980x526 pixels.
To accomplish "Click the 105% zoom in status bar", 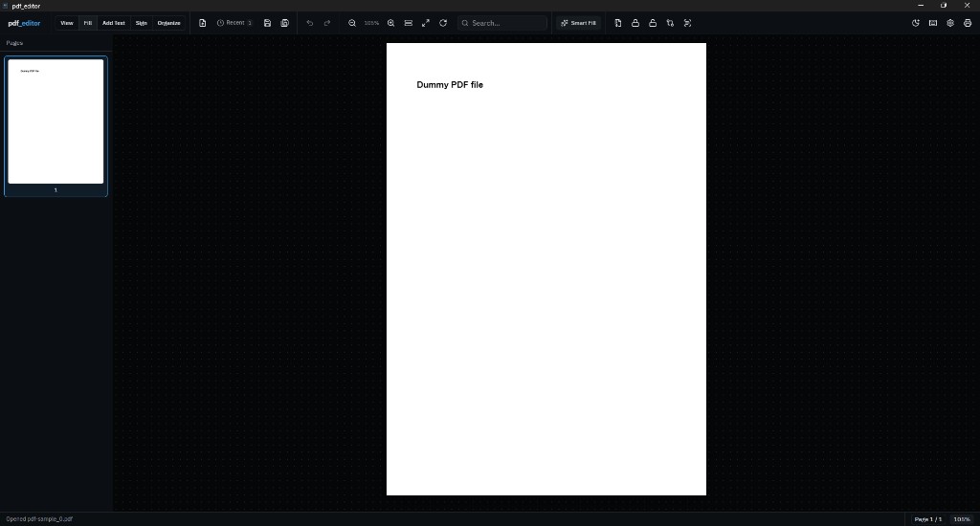I will pos(962,519).
